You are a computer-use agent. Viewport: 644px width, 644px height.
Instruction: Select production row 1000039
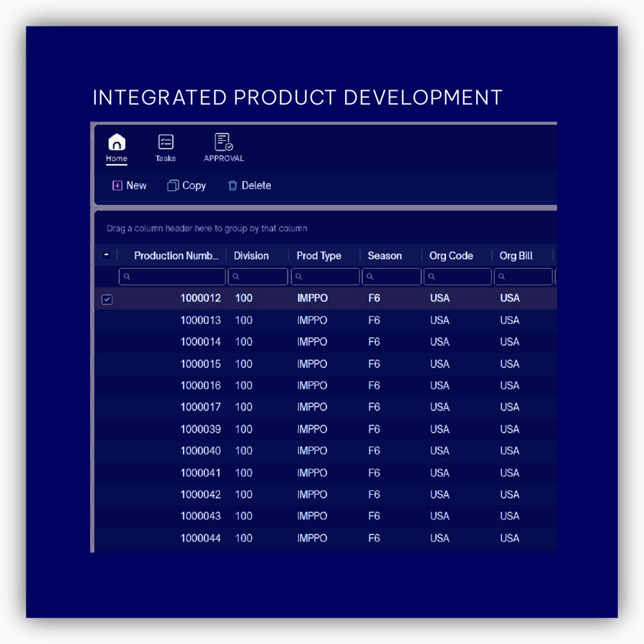pos(200,429)
